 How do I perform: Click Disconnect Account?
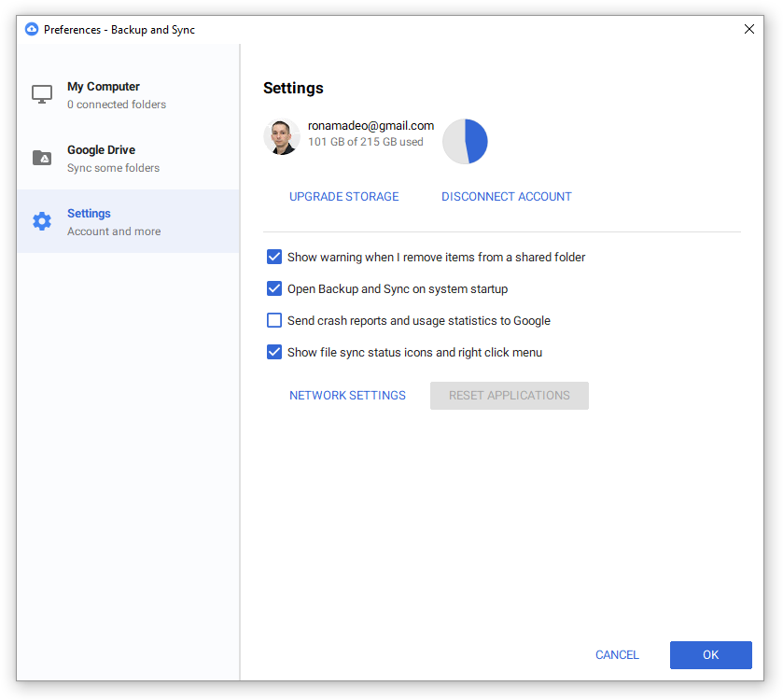pyautogui.click(x=506, y=196)
